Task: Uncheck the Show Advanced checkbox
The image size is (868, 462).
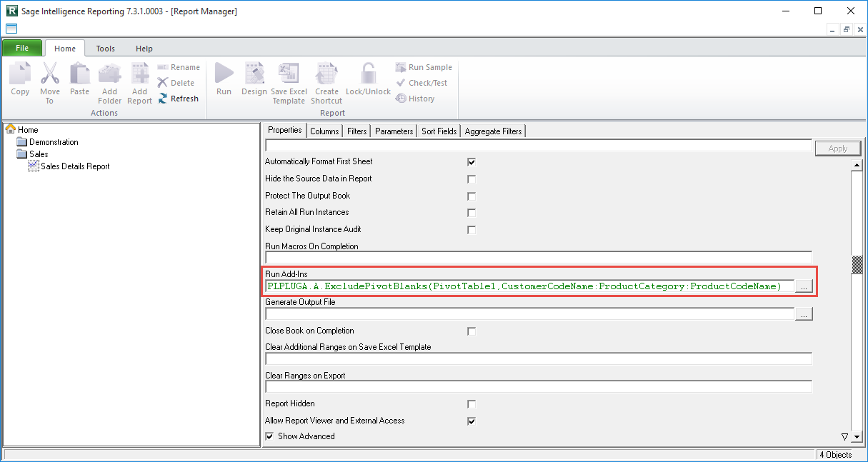Action: (x=269, y=436)
